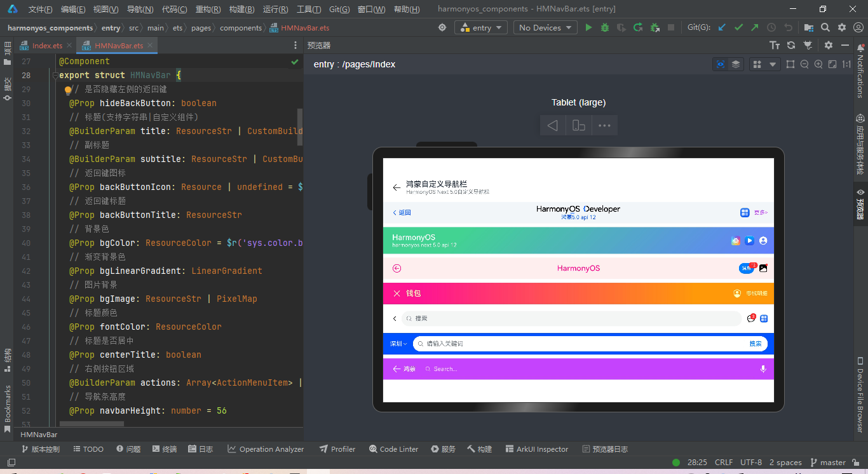Open the TODO tool window
Image resolution: width=868 pixels, height=474 pixels.
coord(88,449)
